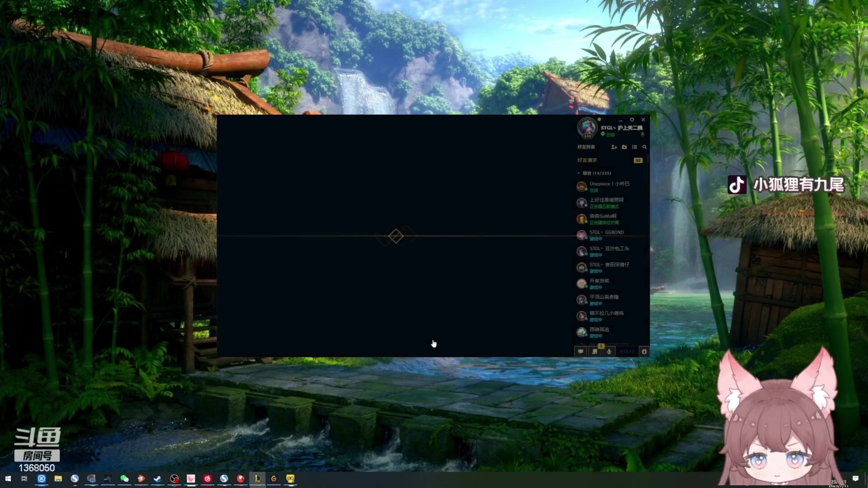868x488 pixels.
Task: Open OBS Studio from the taskbar
Action: (174, 479)
